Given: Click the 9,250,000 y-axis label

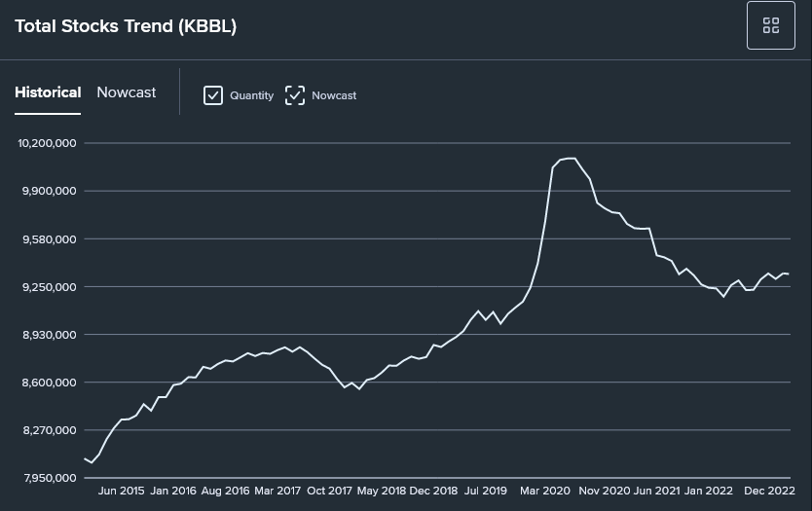Looking at the screenshot, I should (50, 287).
